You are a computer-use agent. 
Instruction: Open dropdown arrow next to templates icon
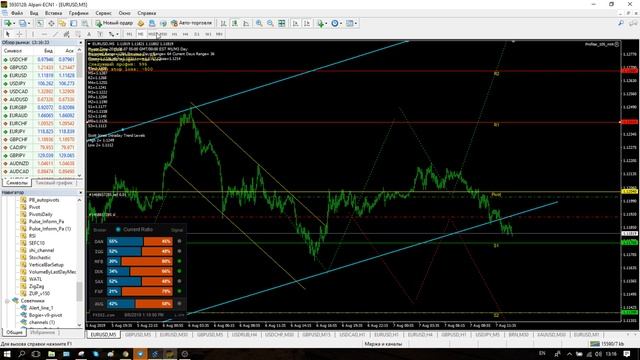pos(356,23)
